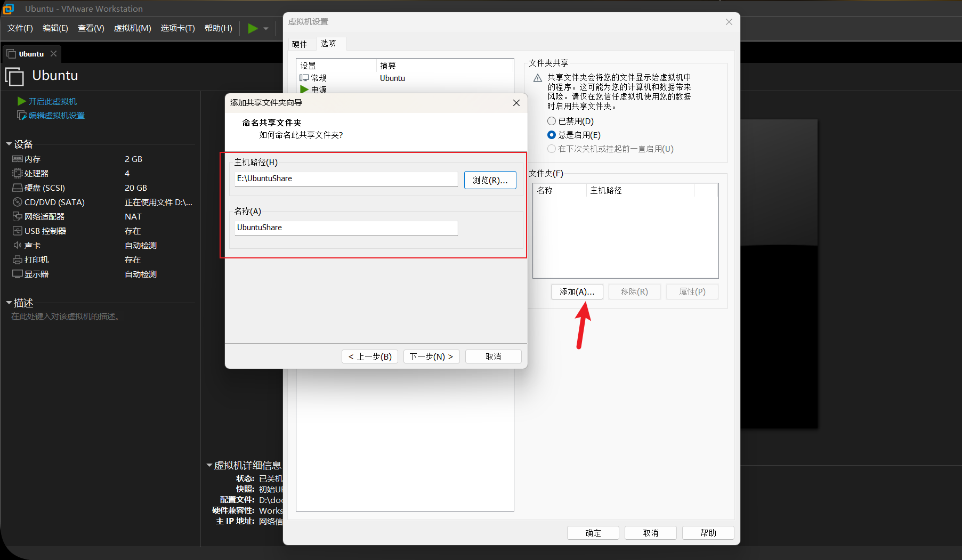The width and height of the screenshot is (962, 560).
Task: Switch to the 选项 tab
Action: click(329, 44)
